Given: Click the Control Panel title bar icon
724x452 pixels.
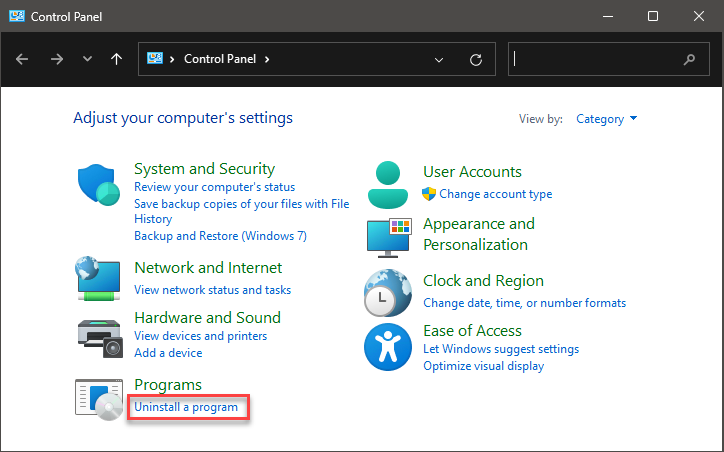Looking at the screenshot, I should (x=17, y=16).
